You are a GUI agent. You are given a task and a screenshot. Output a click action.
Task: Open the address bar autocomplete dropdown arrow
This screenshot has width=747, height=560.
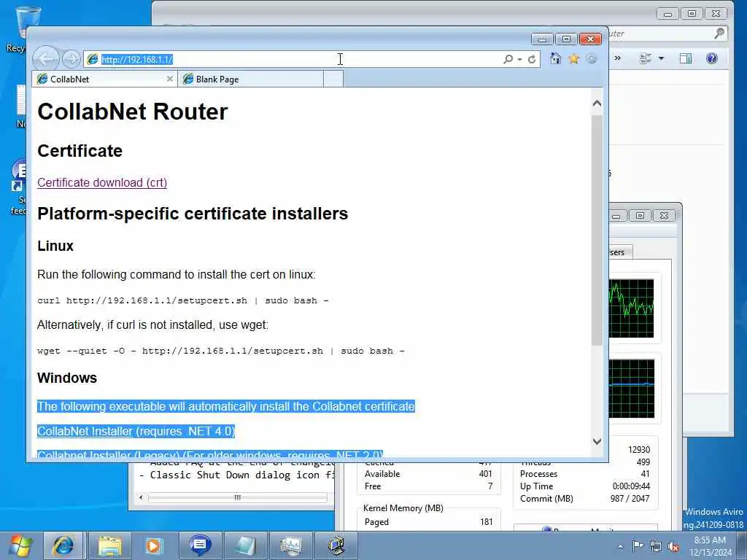point(519,60)
